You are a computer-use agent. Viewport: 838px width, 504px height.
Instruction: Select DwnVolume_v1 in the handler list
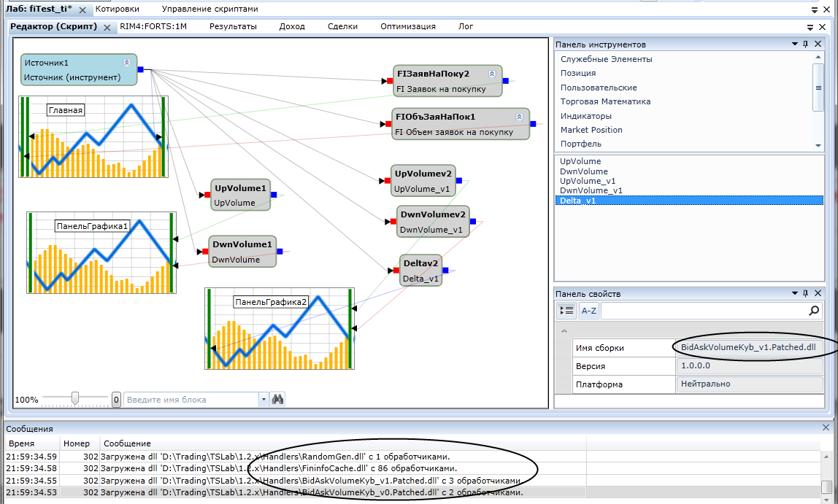coord(591,190)
